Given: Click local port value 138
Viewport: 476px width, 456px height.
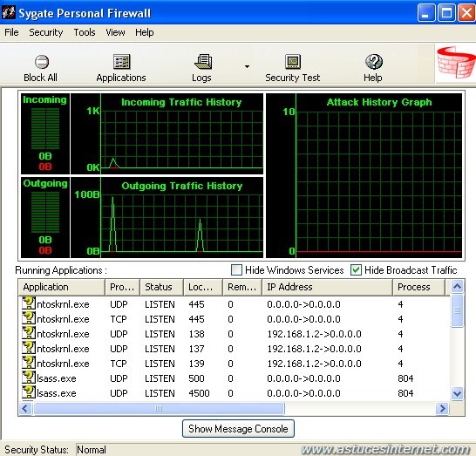Looking at the screenshot, I should [x=196, y=334].
